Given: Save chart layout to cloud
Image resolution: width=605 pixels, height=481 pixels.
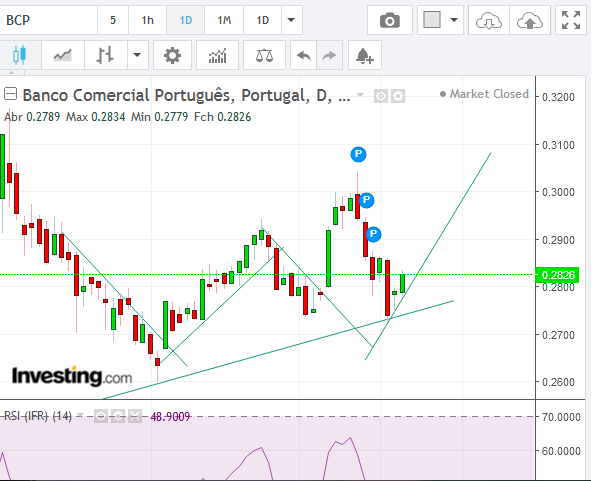Looking at the screenshot, I should click(x=530, y=20).
